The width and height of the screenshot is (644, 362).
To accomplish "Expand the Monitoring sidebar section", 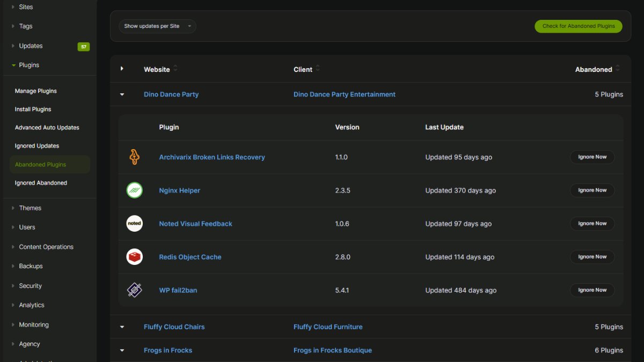I will 13,325.
